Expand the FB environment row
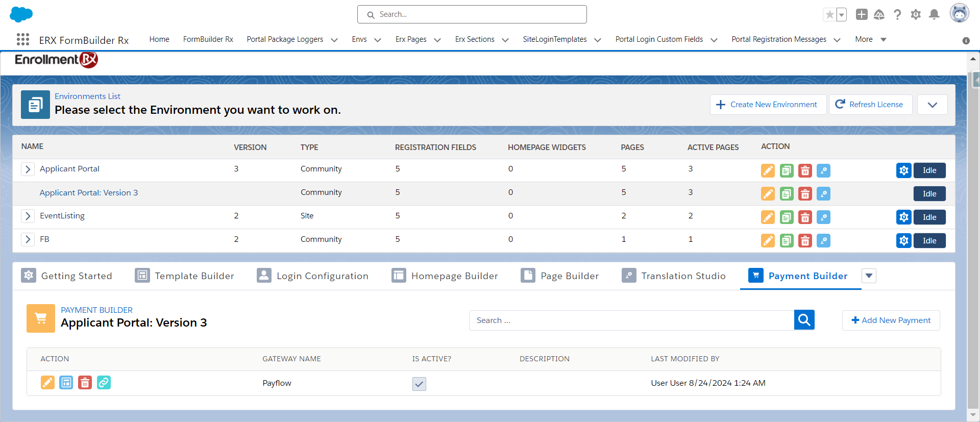This screenshot has width=980, height=422. click(x=28, y=239)
